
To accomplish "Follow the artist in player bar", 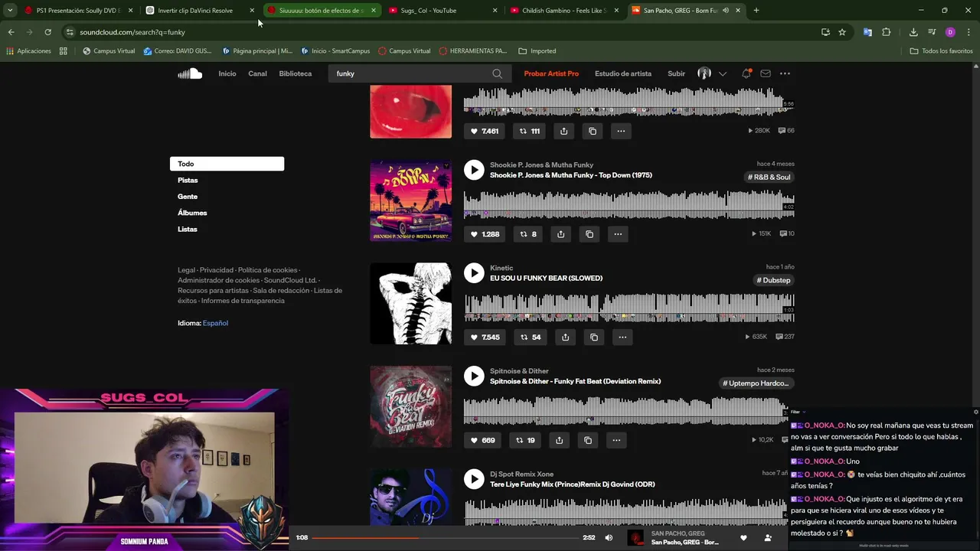I will [x=768, y=537].
